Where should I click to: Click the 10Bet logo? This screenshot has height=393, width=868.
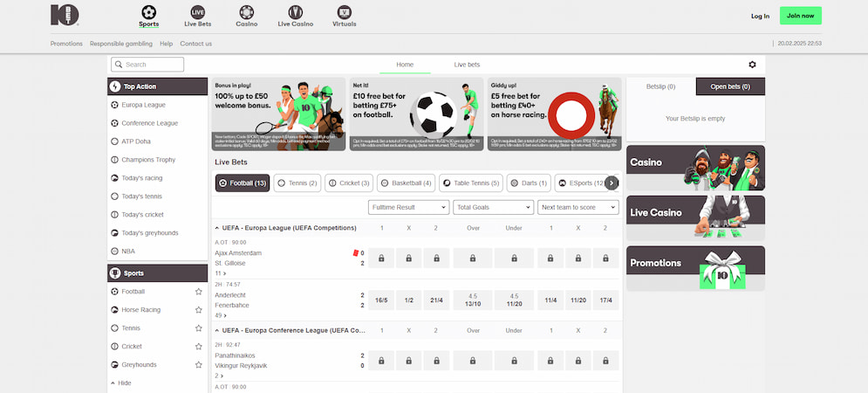coord(65,15)
